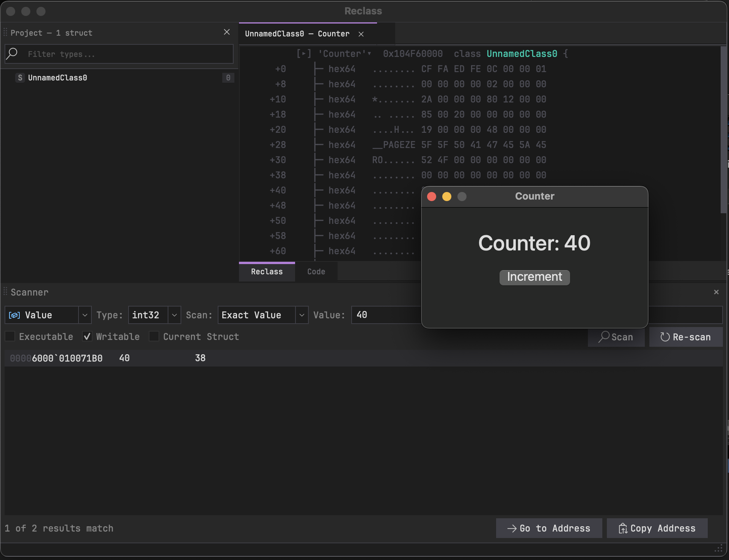Image resolution: width=729 pixels, height=560 pixels.
Task: Click the '1 of 2 results match' status text
Action: 59,529
